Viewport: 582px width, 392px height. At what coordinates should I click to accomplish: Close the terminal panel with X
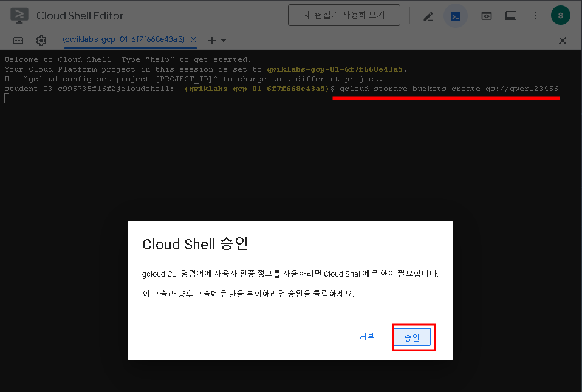(563, 41)
